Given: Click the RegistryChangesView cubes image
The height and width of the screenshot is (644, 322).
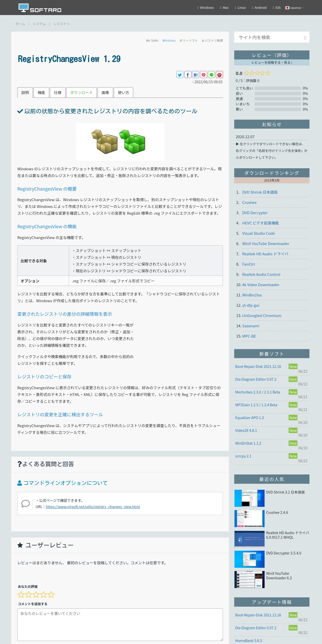Looking at the screenshot, I should [120, 142].
